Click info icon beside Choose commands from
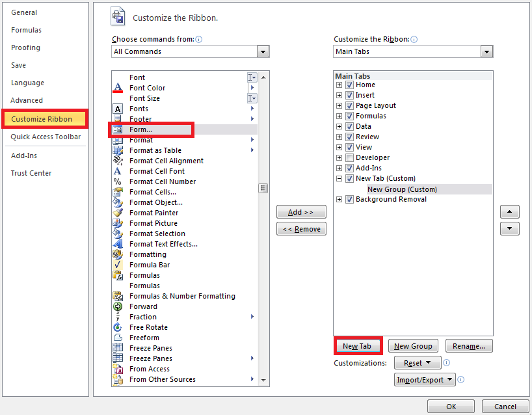The image size is (532, 415). click(x=199, y=40)
